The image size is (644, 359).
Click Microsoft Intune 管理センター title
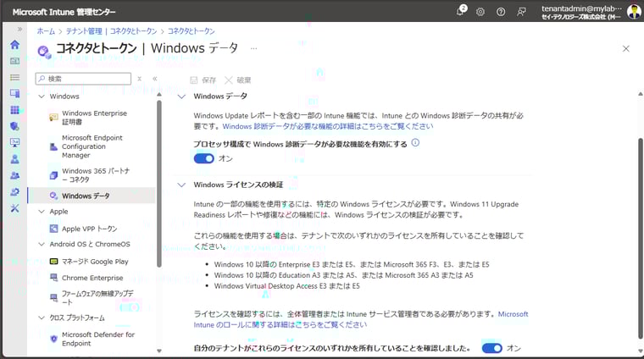click(x=64, y=12)
